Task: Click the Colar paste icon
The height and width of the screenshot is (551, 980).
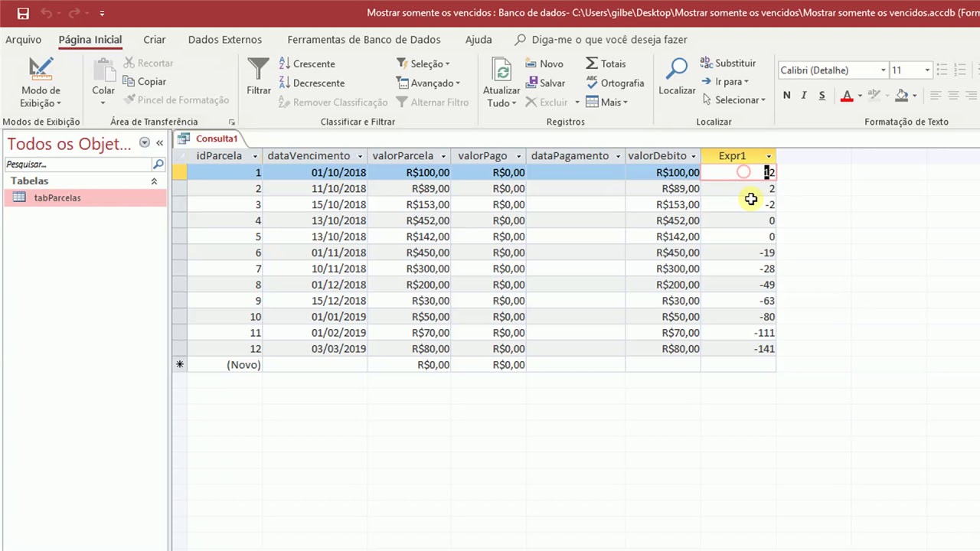Action: (103, 70)
